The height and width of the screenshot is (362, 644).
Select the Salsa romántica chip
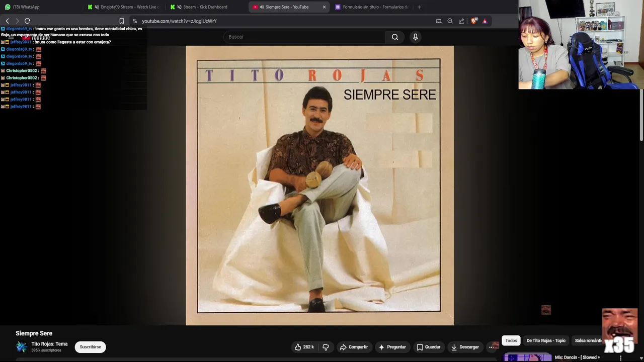click(x=589, y=340)
